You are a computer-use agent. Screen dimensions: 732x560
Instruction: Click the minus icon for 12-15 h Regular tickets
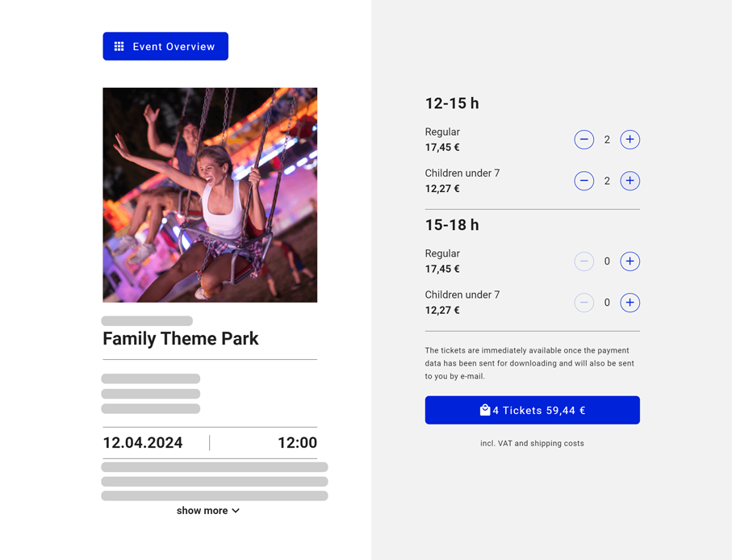pos(584,140)
